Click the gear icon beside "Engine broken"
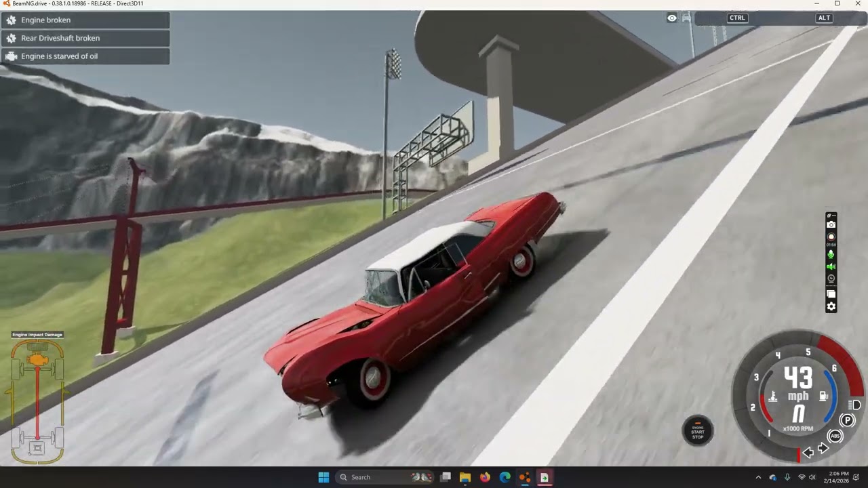 (x=11, y=20)
